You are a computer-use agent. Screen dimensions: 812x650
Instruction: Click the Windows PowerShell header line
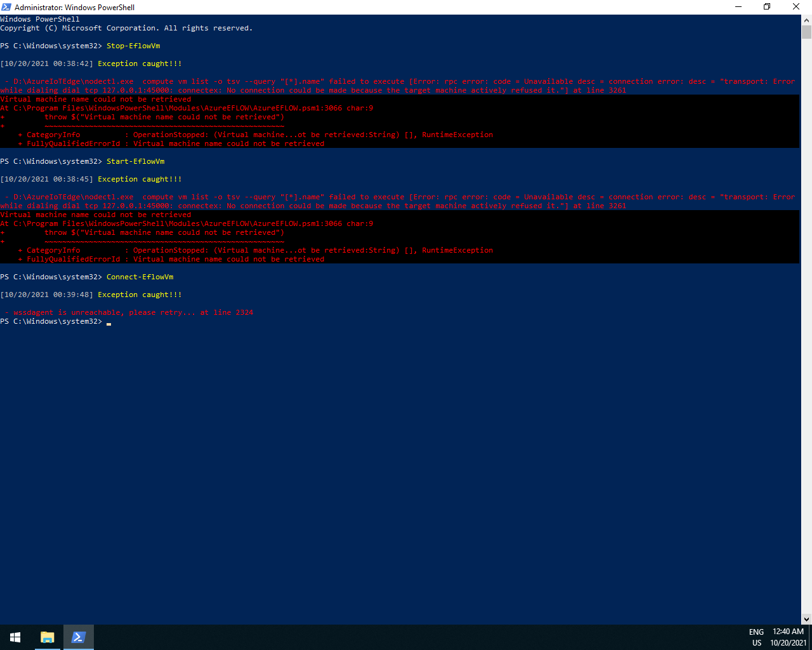tap(40, 19)
